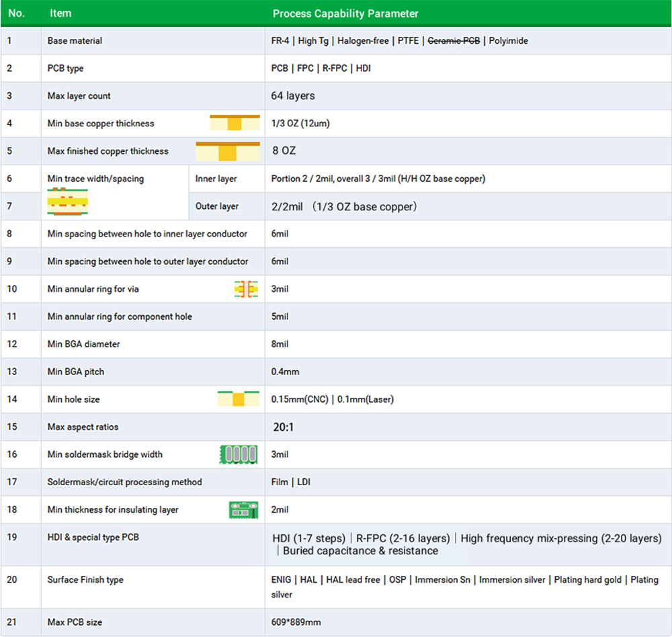
Task: Click the Max finished copper thickness diagram icon
Action: coord(228,151)
